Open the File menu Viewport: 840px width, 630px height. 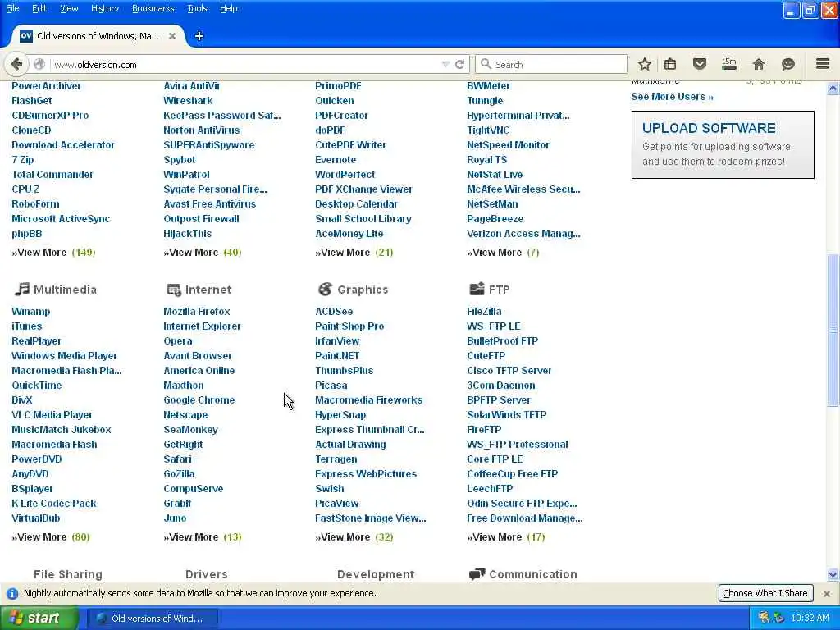click(x=12, y=8)
